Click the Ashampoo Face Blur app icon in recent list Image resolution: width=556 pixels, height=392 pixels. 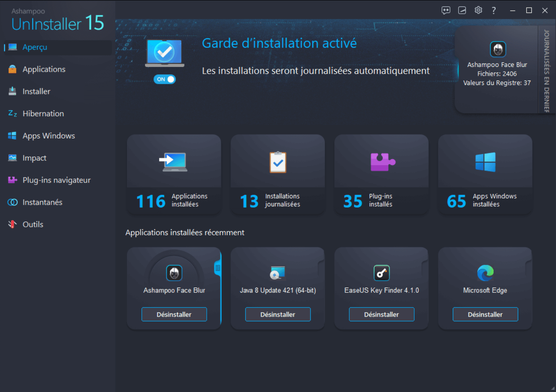coord(174,273)
